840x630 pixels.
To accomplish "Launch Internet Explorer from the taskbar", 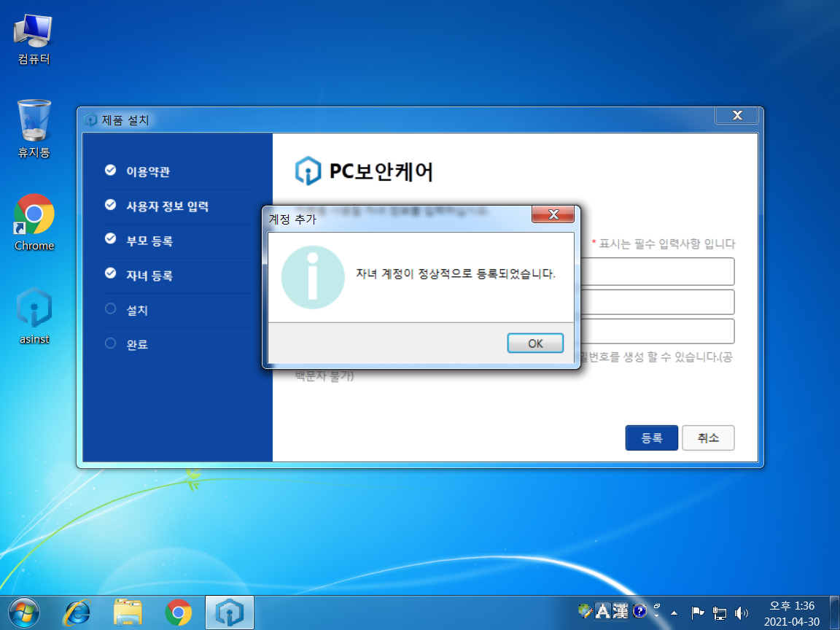I will point(78,612).
